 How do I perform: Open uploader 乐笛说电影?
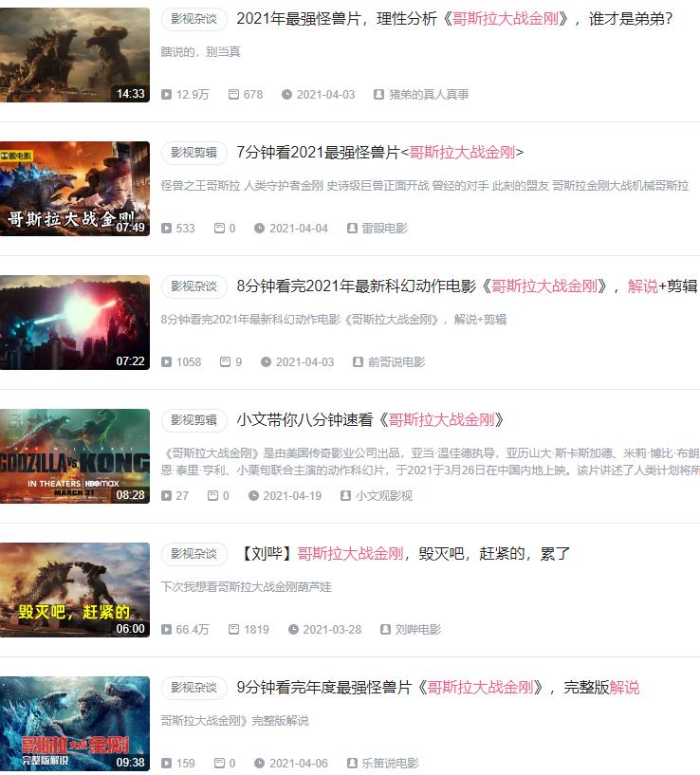pos(391,763)
